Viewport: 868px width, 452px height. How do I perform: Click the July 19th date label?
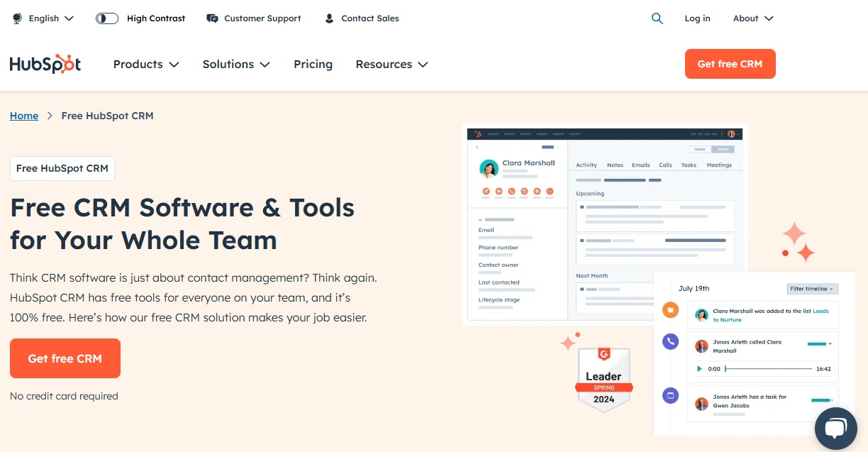pos(694,289)
